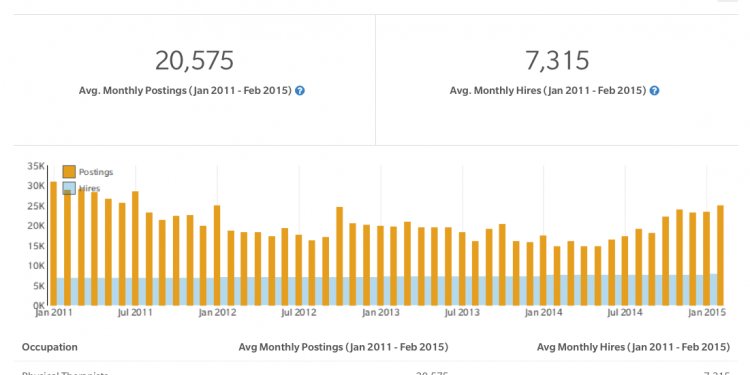Open help icon beside Avg. Monthly Postings
This screenshot has height=375, width=750.
300,90
